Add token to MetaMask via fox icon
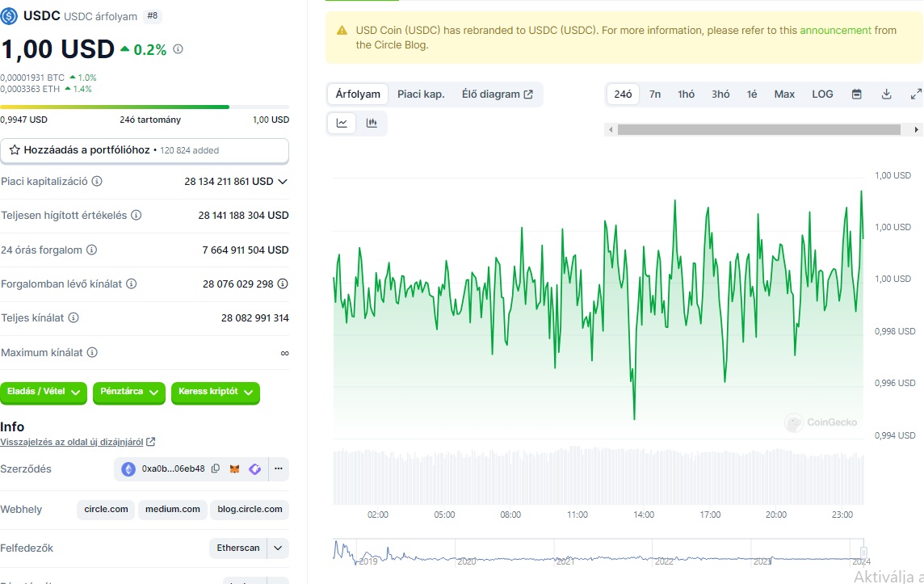The width and height of the screenshot is (924, 584). pos(234,469)
